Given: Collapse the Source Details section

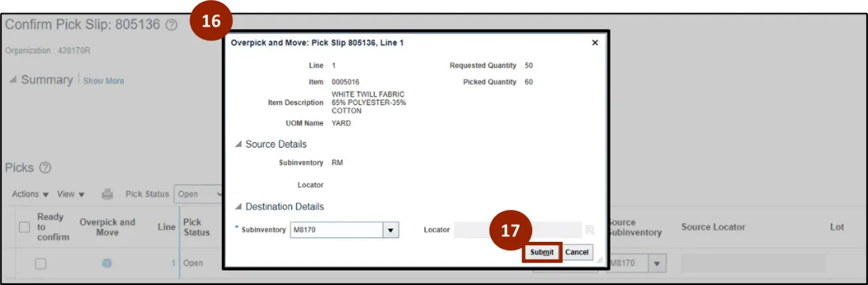Looking at the screenshot, I should pyautogui.click(x=238, y=144).
